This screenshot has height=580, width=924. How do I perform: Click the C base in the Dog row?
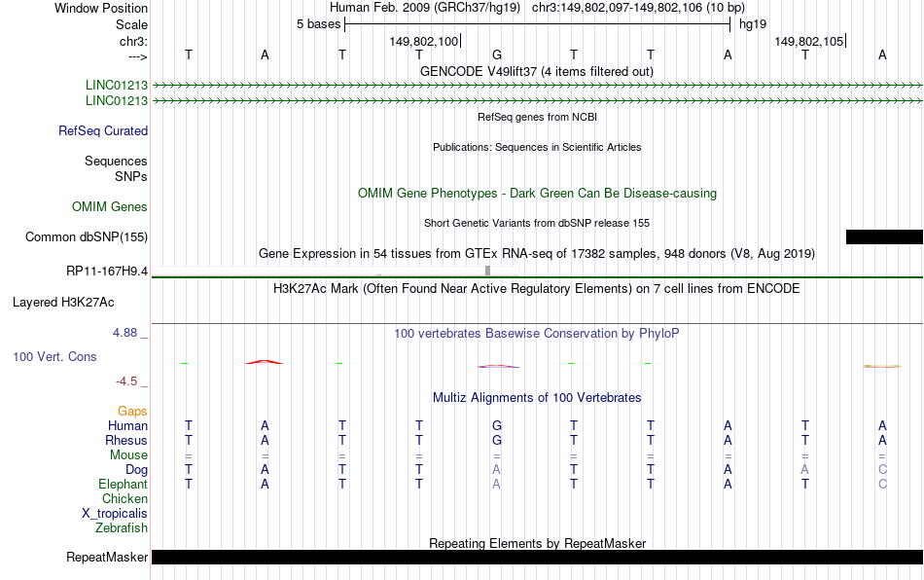point(882,470)
